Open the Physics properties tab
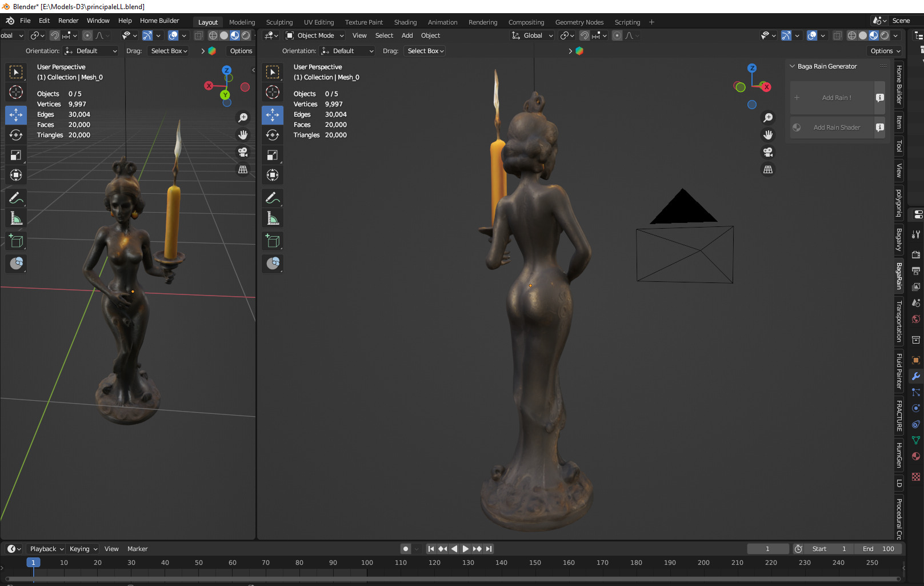 [x=916, y=408]
